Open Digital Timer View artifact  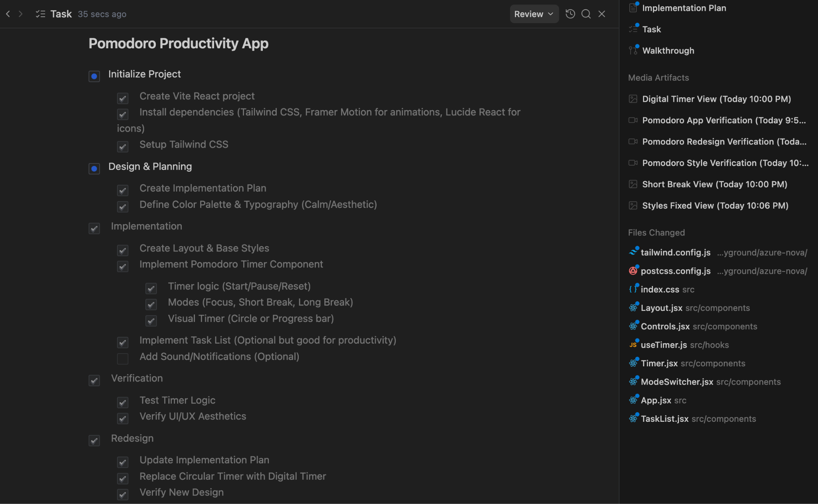716,99
